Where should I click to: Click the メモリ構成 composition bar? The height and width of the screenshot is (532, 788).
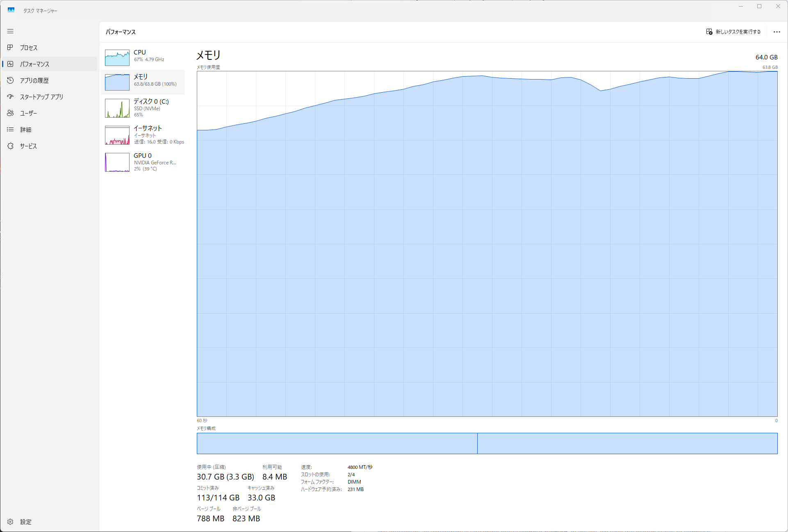487,443
